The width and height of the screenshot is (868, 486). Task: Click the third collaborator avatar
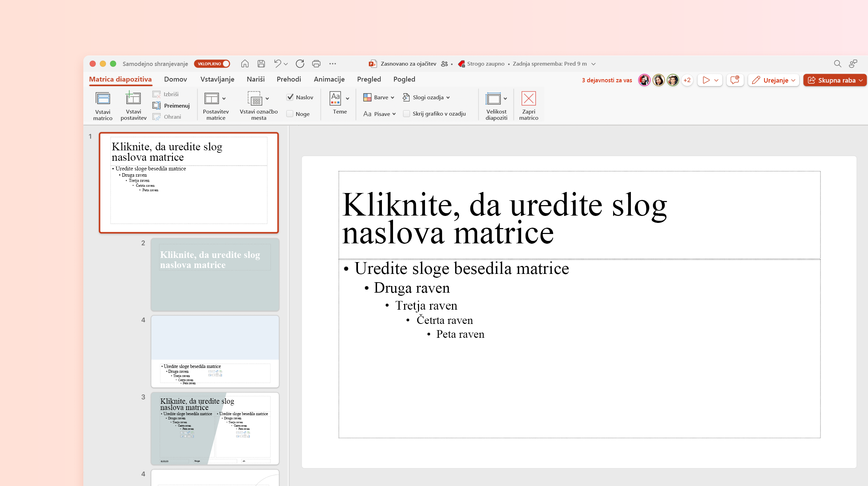[673, 80]
